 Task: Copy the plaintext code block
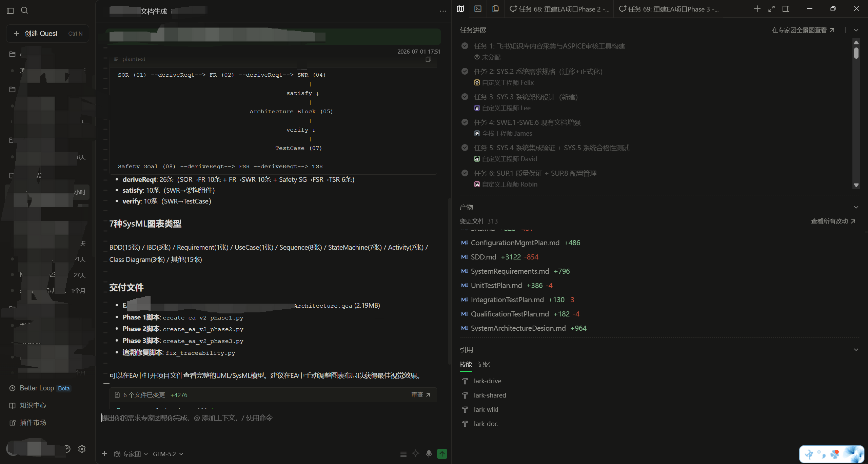[428, 59]
